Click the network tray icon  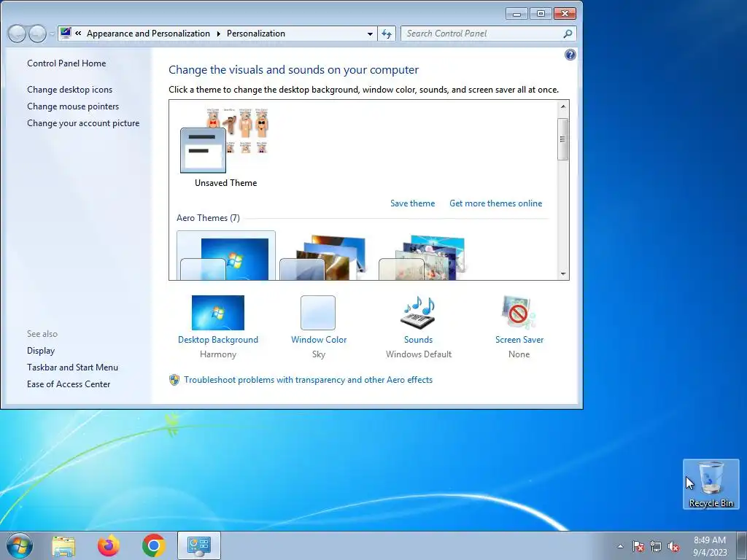pos(656,546)
